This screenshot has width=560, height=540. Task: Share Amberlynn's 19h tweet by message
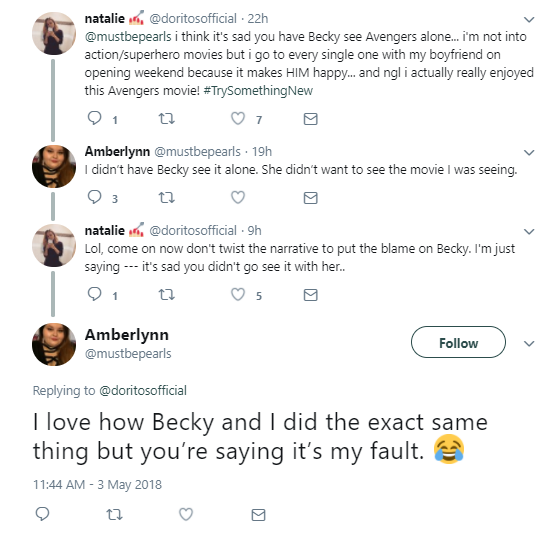point(310,198)
